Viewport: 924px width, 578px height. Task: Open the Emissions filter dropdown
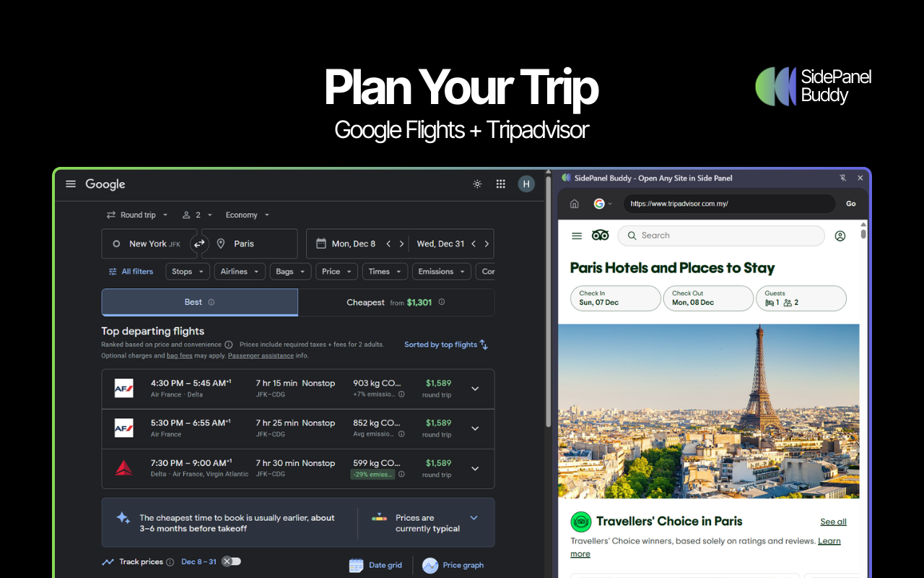click(x=442, y=272)
